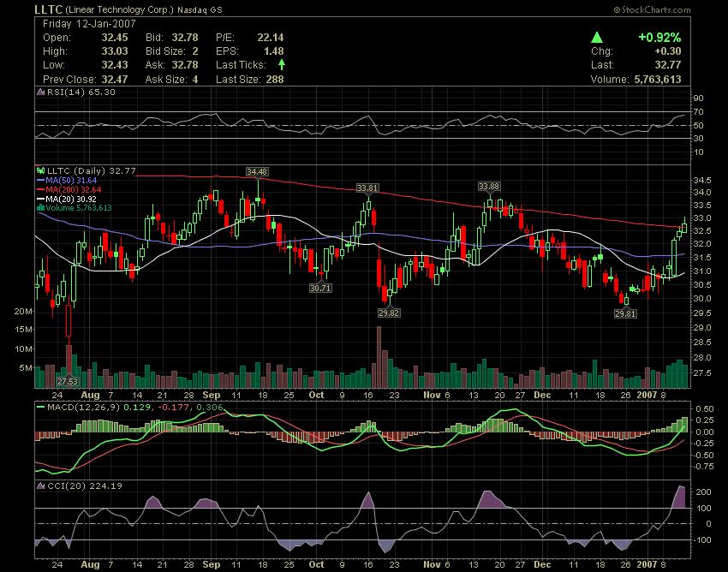Click the small icon beside CCI(20) label
Viewport: 728px width, 572px height.
(x=41, y=486)
